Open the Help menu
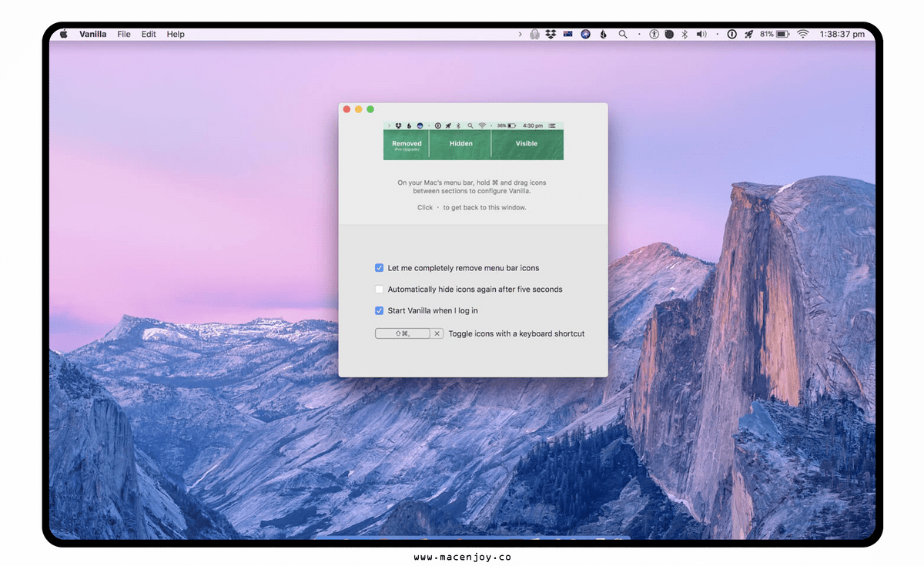The image size is (924, 566). coord(176,35)
